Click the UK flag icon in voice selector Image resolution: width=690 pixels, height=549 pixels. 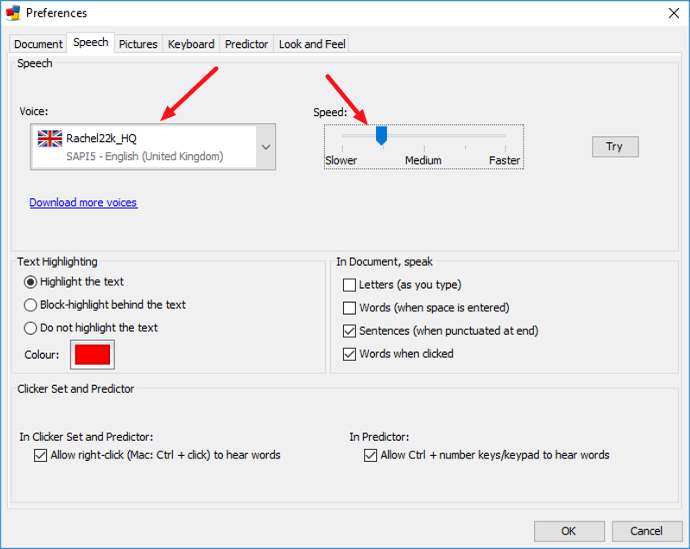49,138
